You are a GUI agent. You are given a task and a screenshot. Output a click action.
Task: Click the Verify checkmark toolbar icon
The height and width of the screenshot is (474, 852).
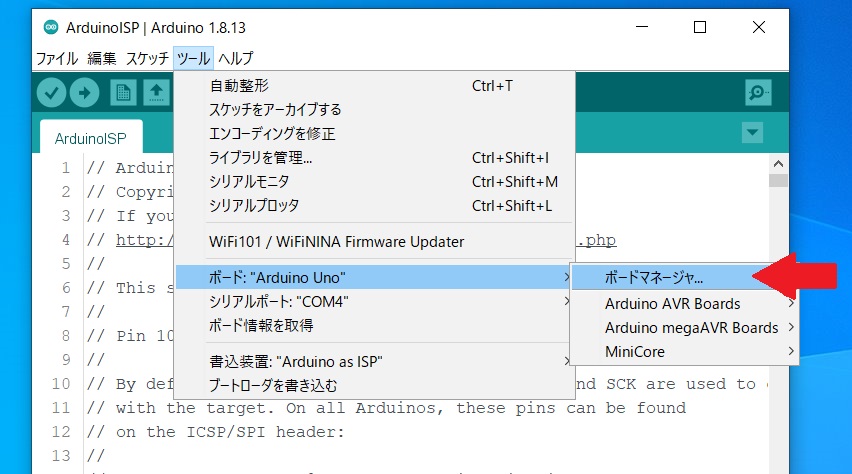pos(52,92)
